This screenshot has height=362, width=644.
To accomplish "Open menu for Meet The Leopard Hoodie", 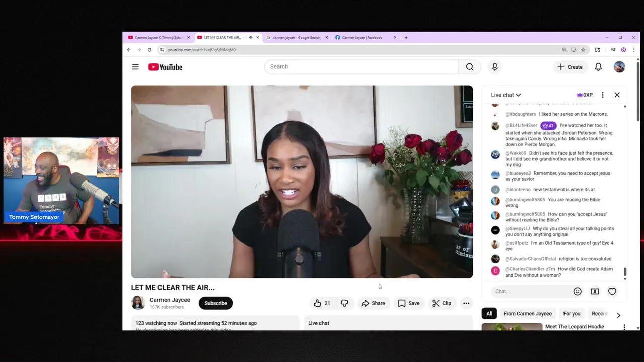I will (624, 327).
